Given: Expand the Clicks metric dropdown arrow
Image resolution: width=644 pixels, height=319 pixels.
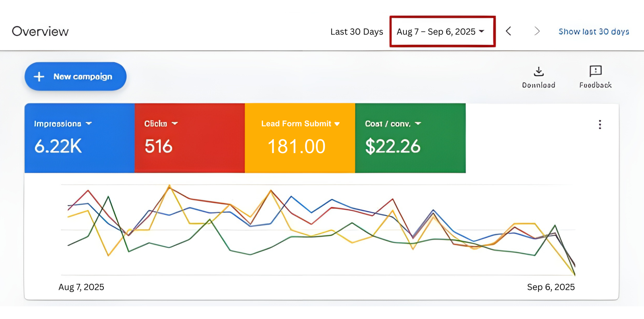Looking at the screenshot, I should click(175, 123).
